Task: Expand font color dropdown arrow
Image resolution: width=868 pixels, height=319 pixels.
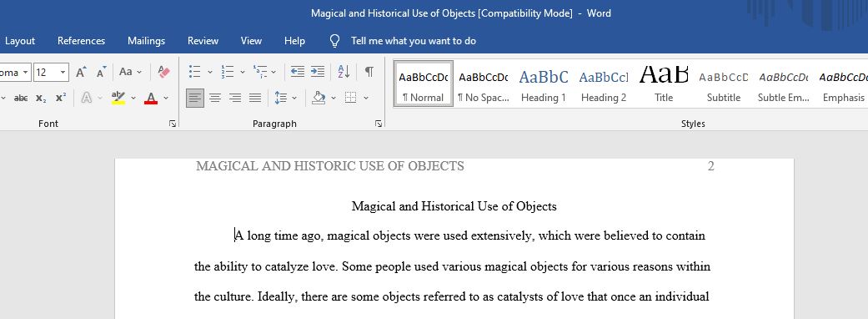Action: tap(166, 99)
